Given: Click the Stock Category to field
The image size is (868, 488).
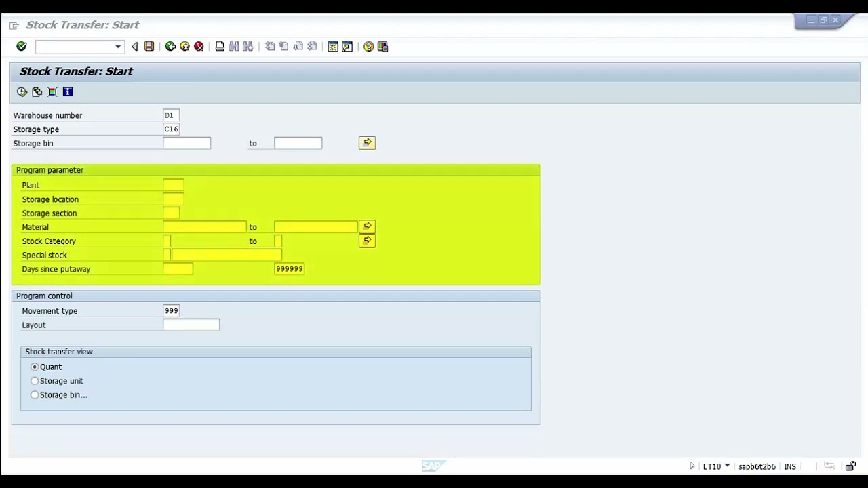Looking at the screenshot, I should tap(278, 241).
